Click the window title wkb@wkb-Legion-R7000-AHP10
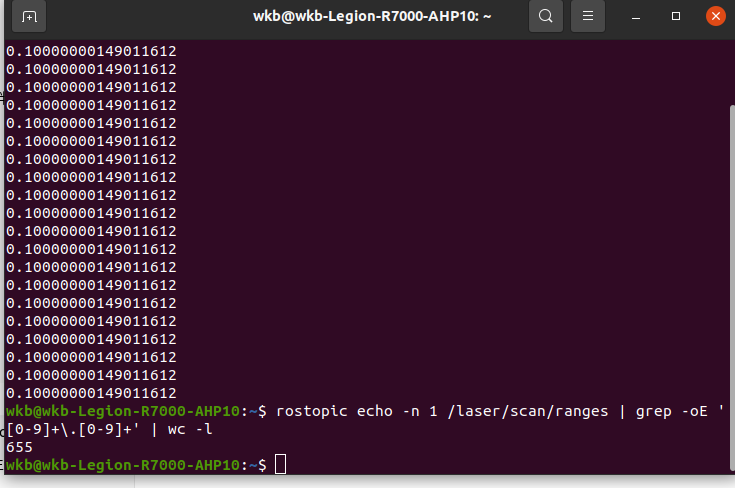 (x=372, y=16)
